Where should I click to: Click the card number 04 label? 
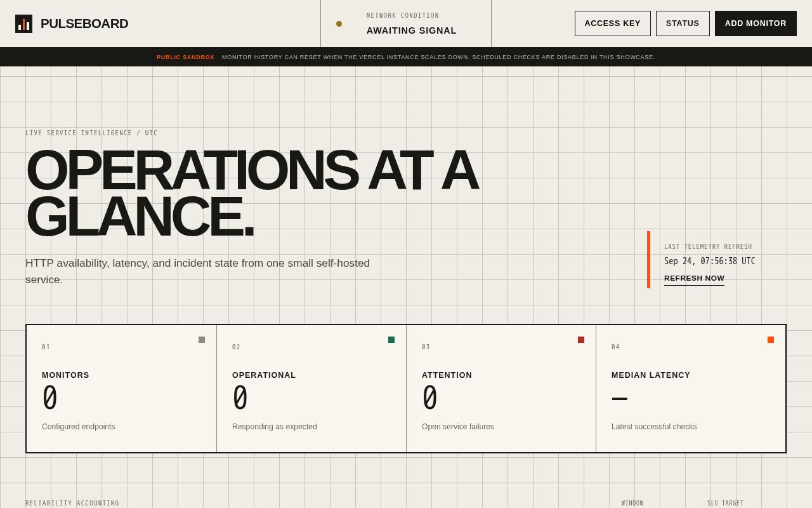click(x=615, y=347)
